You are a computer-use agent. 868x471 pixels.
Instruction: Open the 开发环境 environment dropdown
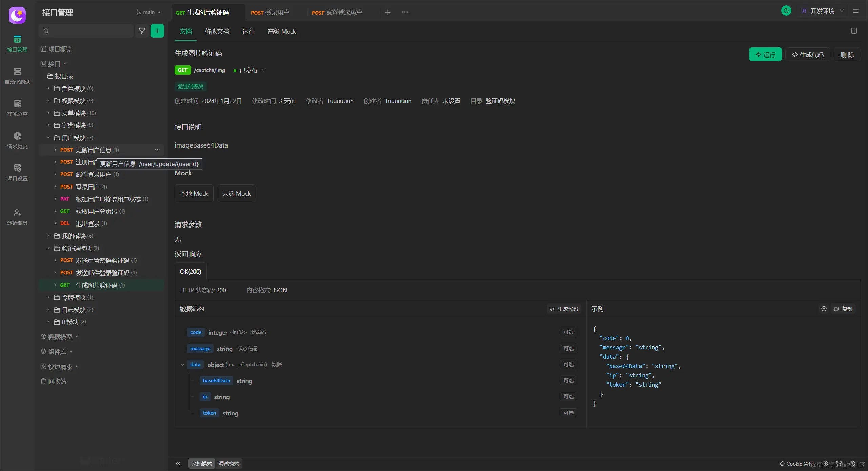pos(823,11)
